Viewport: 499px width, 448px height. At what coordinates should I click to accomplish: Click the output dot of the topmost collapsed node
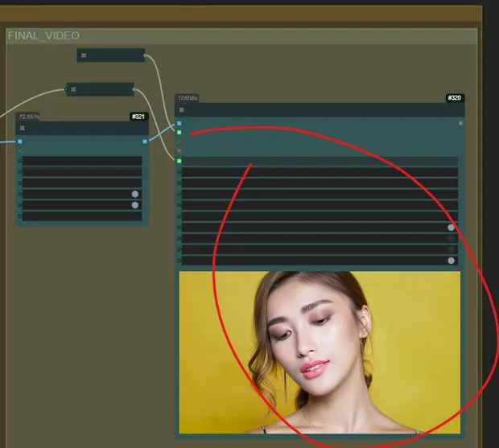(x=144, y=55)
